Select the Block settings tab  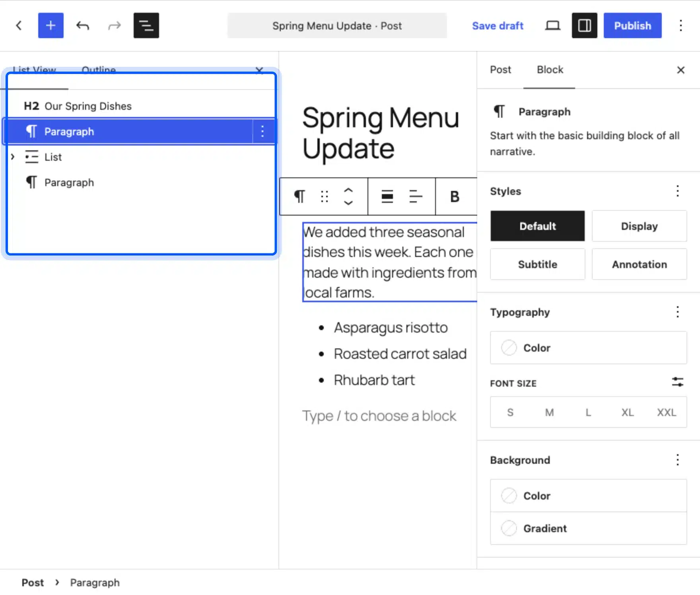click(550, 70)
